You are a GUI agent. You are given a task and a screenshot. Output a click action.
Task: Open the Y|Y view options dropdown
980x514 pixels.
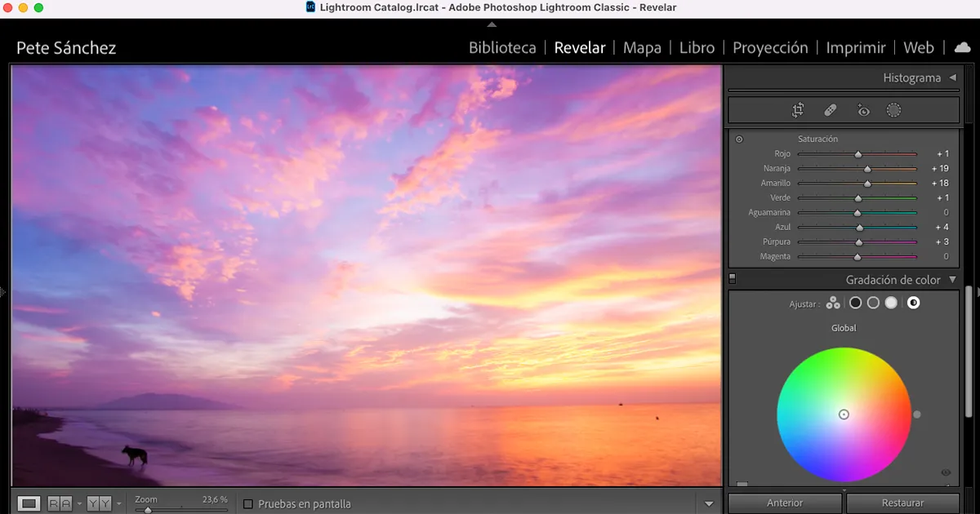click(x=118, y=504)
